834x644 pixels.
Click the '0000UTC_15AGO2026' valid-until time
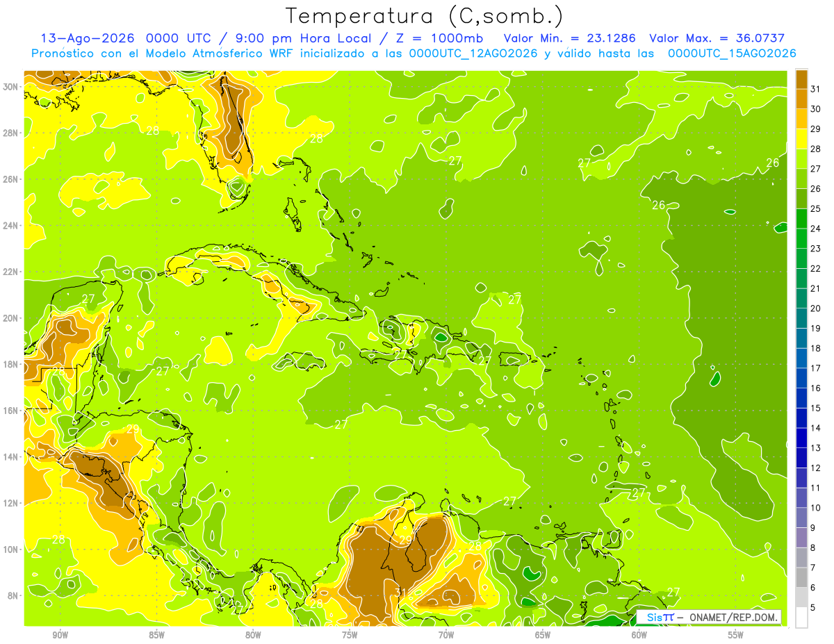tap(732, 53)
